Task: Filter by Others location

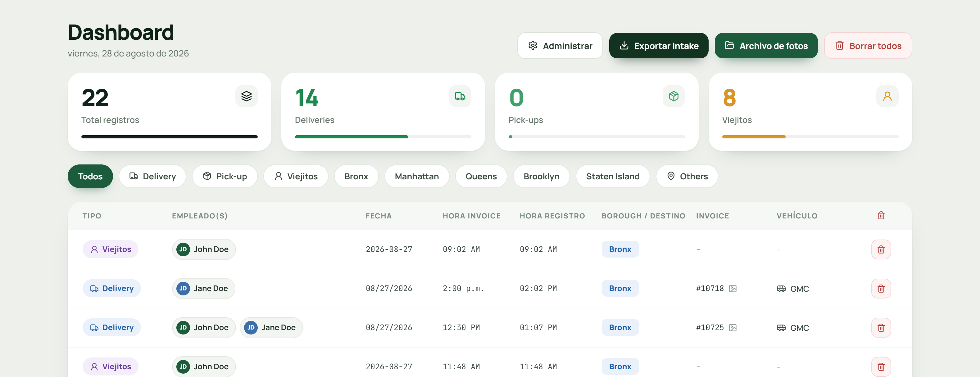Action: [687, 176]
